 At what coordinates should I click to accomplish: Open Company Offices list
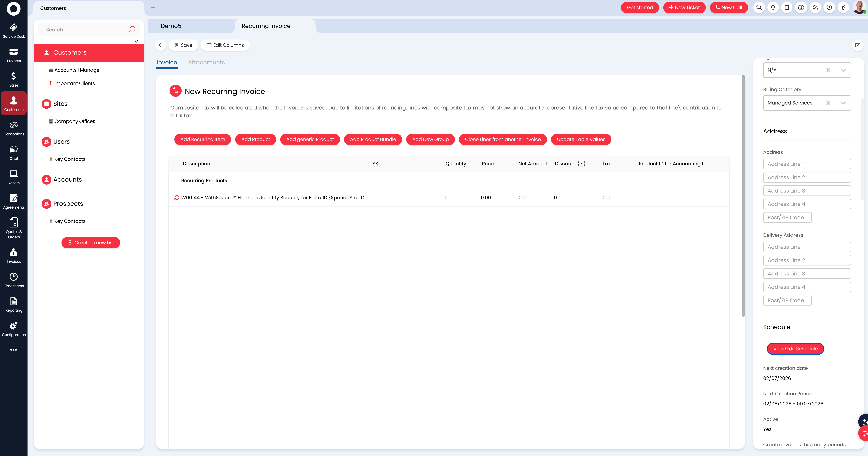[x=74, y=121]
